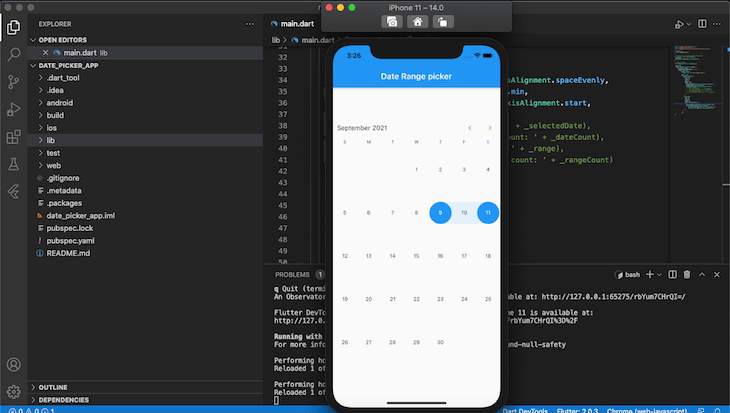This screenshot has width=730, height=413.
Task: Open the Testing flask view
Action: [14, 163]
